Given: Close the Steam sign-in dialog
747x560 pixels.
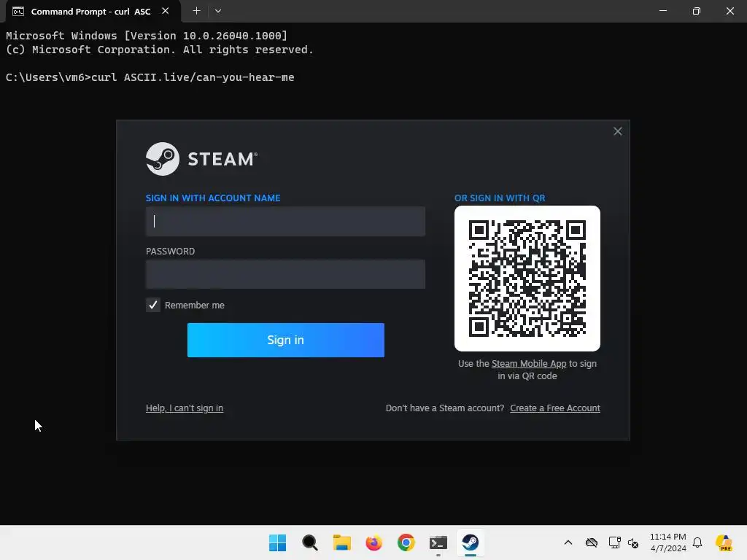Looking at the screenshot, I should [x=617, y=131].
